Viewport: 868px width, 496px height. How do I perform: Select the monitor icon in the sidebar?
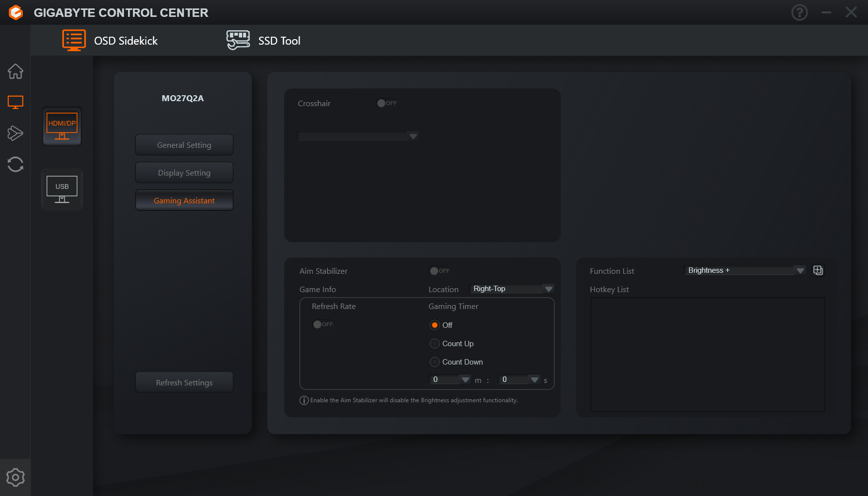click(15, 102)
